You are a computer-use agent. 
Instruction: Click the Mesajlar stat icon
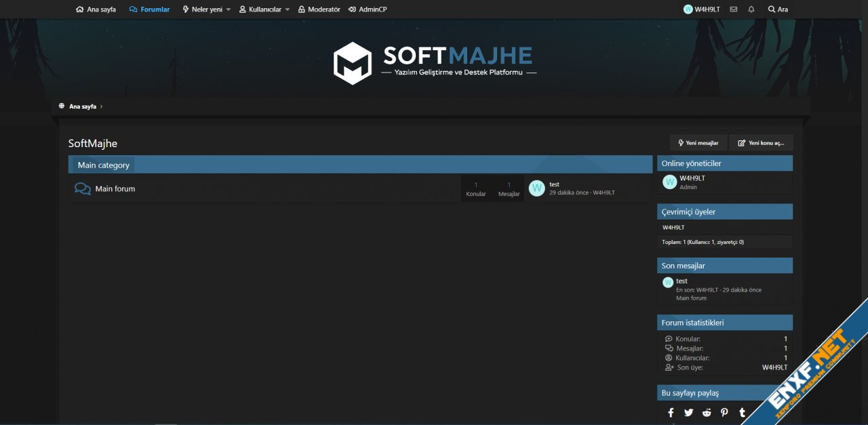669,348
